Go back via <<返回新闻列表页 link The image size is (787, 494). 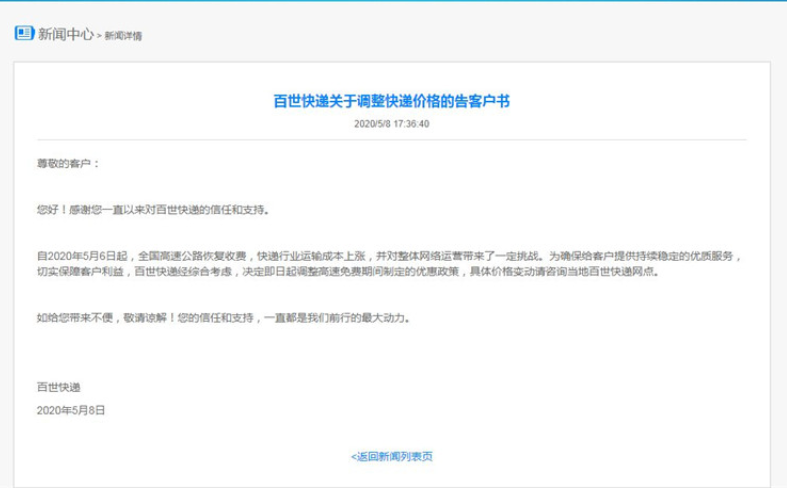click(x=392, y=457)
